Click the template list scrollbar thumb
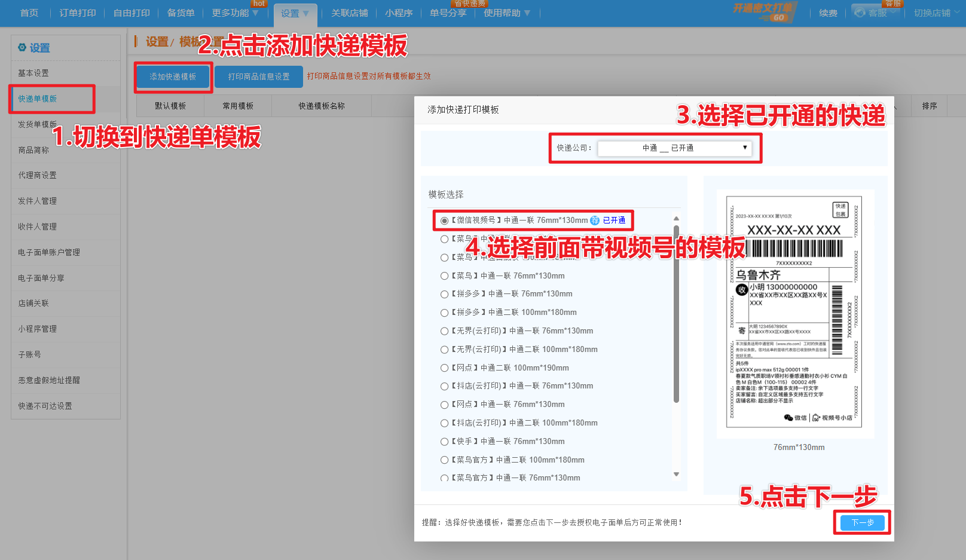Image resolution: width=966 pixels, height=560 pixels. (x=676, y=314)
